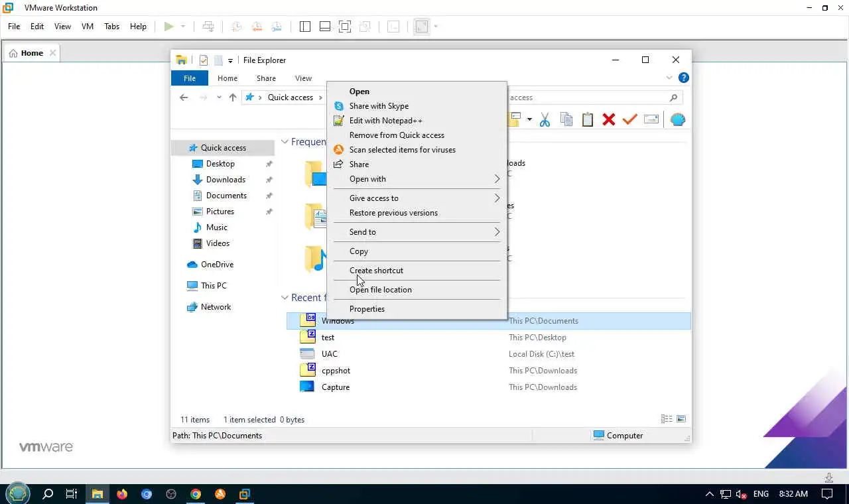Open the Share ribbon tab
Image resolution: width=849 pixels, height=504 pixels.
click(266, 78)
